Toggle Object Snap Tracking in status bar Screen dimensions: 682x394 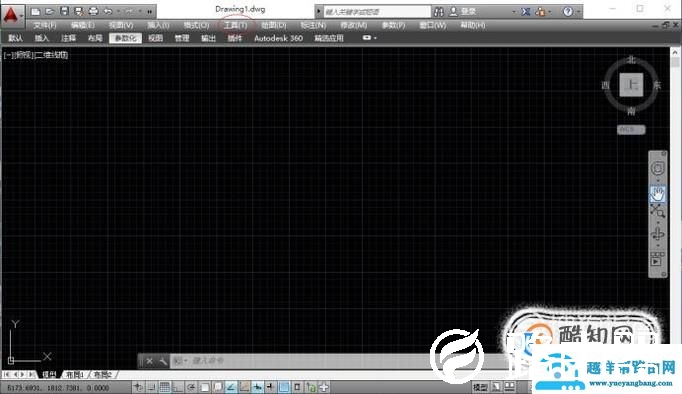coord(231,387)
